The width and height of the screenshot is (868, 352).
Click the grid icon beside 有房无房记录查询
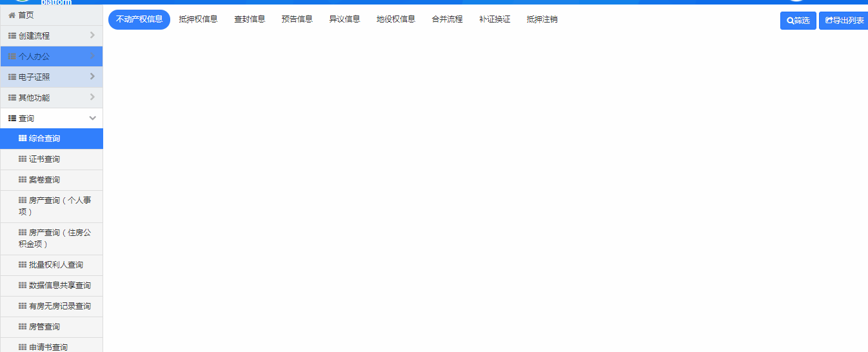(x=23, y=306)
